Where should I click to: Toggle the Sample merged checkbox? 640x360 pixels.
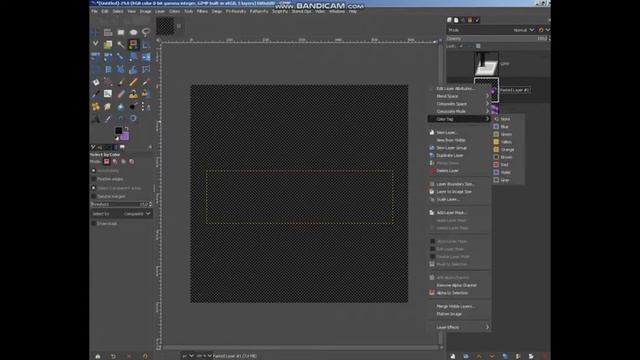click(93, 196)
